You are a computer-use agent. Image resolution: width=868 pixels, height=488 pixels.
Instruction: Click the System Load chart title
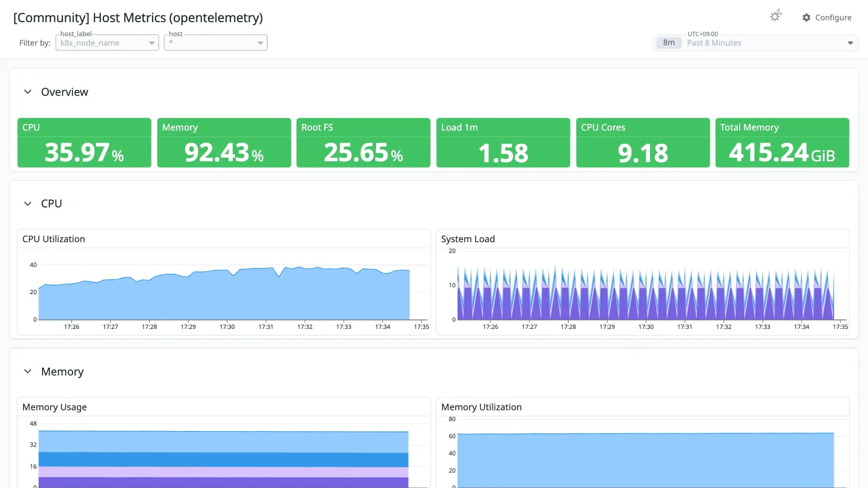[x=468, y=239]
